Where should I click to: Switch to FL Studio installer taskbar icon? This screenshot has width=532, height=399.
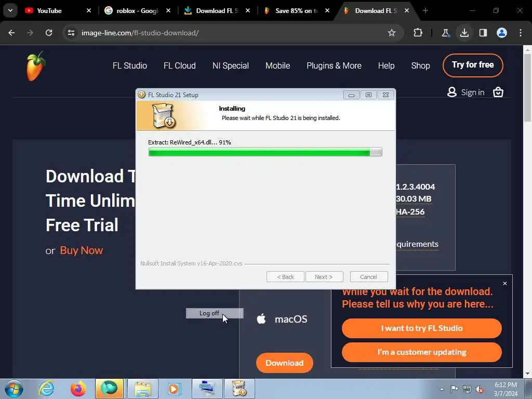(240, 389)
